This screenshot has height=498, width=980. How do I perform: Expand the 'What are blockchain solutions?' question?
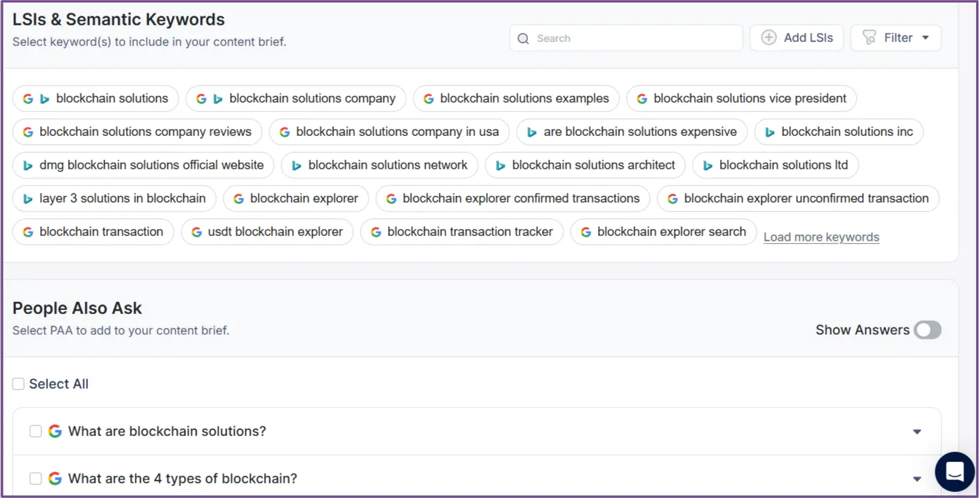click(917, 431)
